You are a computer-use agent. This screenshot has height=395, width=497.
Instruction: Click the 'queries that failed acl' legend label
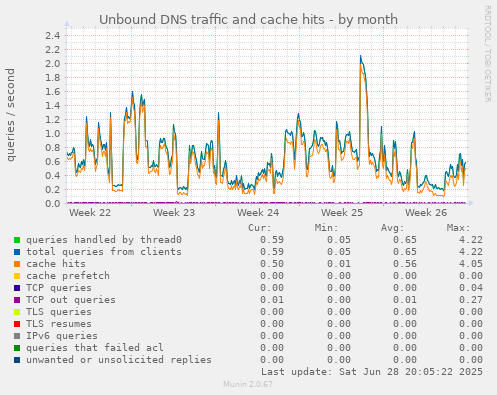95,348
